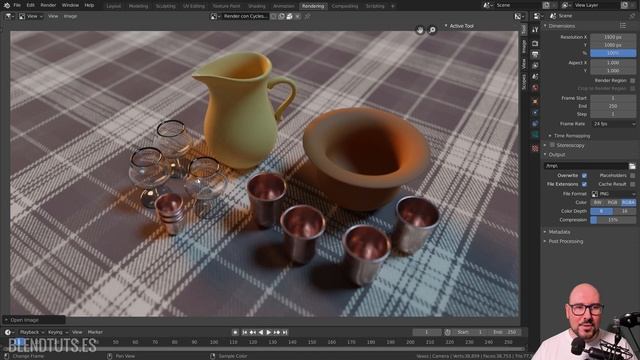
Task: Open the Help menu
Action: click(x=89, y=5)
